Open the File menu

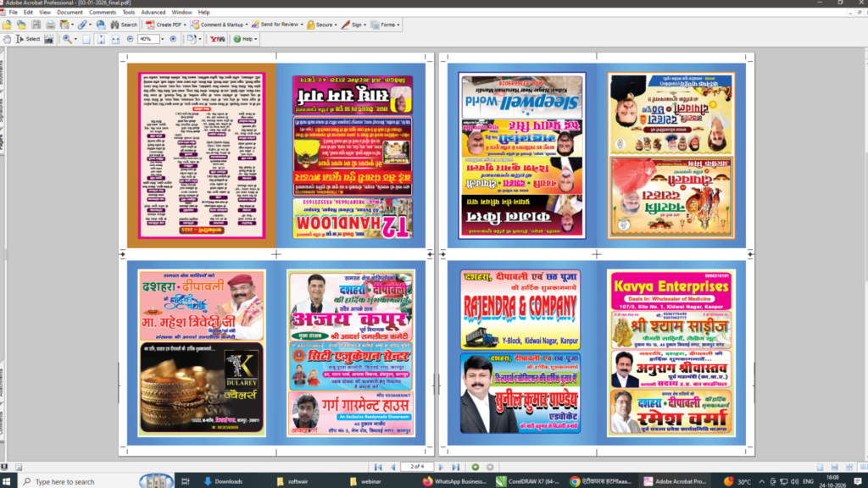(14, 12)
